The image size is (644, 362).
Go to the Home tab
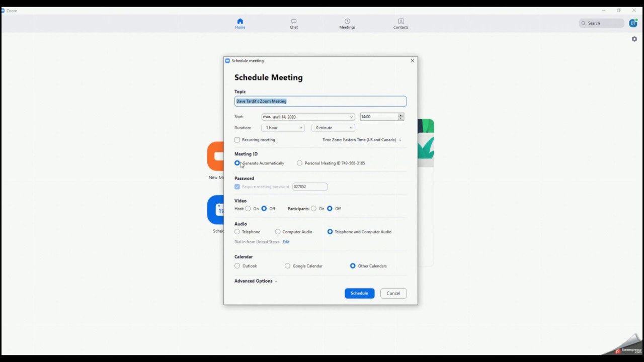pyautogui.click(x=240, y=24)
